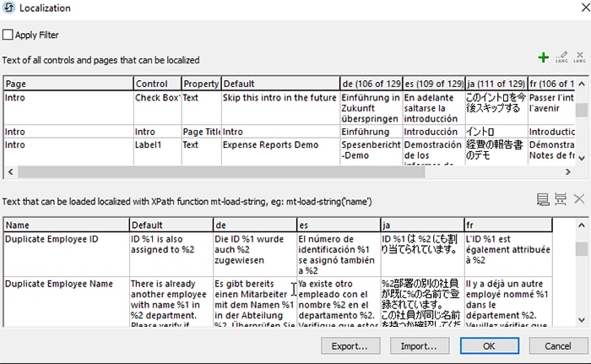Click the edit language pencil icon
This screenshot has width=591, height=364.
point(561,57)
